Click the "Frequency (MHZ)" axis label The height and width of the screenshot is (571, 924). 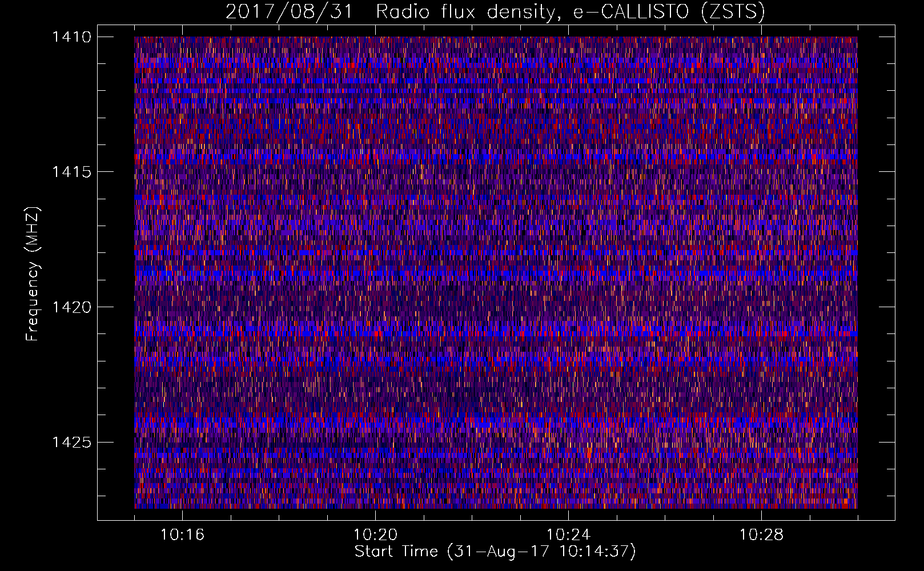[x=33, y=274]
